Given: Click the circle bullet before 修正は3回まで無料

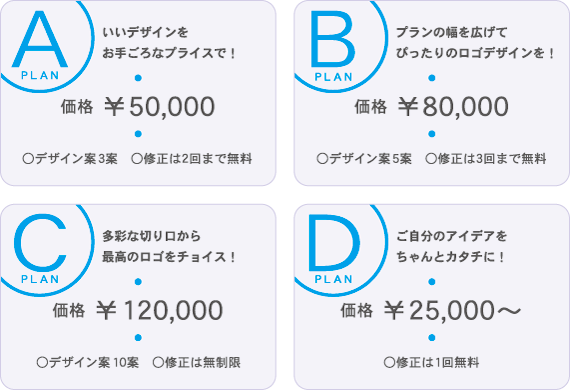Looking at the screenshot, I should 431,159.
